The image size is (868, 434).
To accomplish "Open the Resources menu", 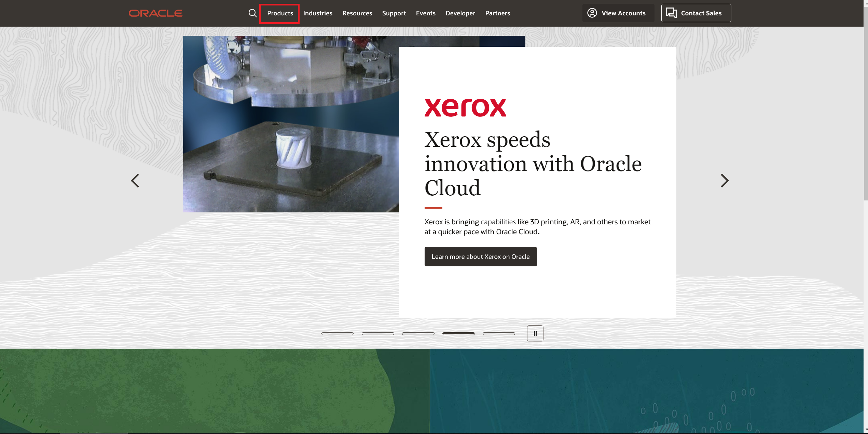I will point(357,13).
